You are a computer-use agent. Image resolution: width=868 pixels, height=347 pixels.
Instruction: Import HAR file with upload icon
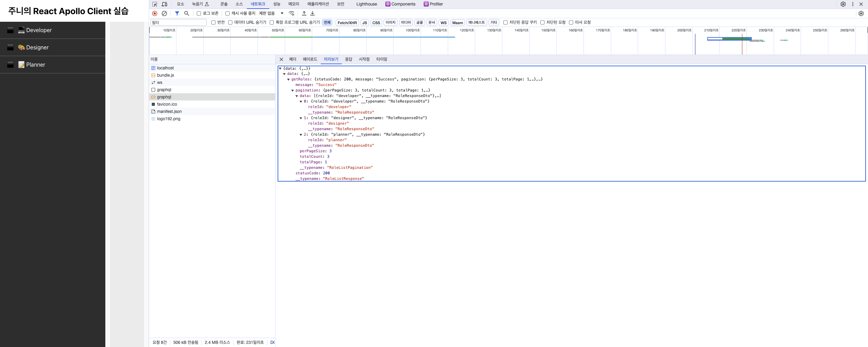(x=304, y=13)
